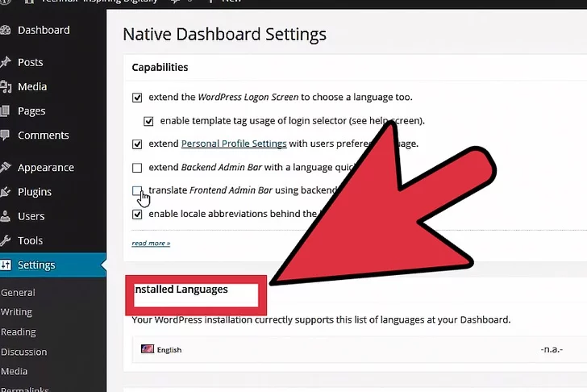This screenshot has width=587, height=392.
Task: Go to Discussion settings in the submenu
Action: tap(24, 352)
